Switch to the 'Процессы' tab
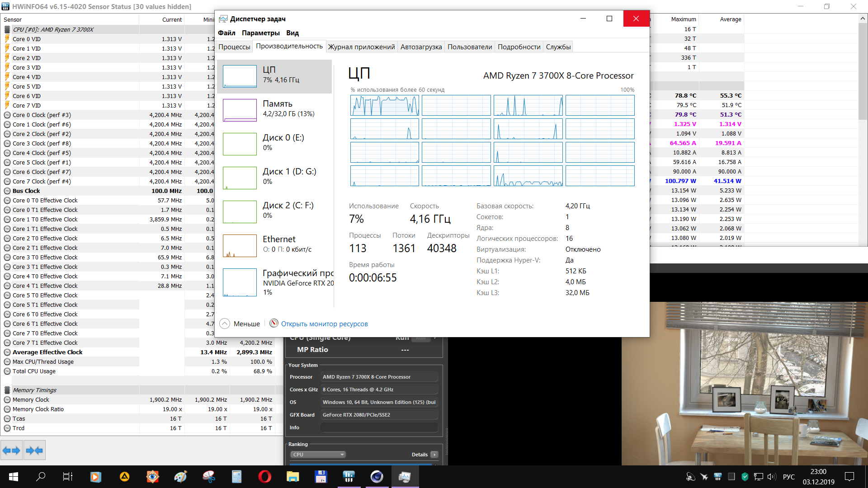868x488 pixels. (x=234, y=47)
